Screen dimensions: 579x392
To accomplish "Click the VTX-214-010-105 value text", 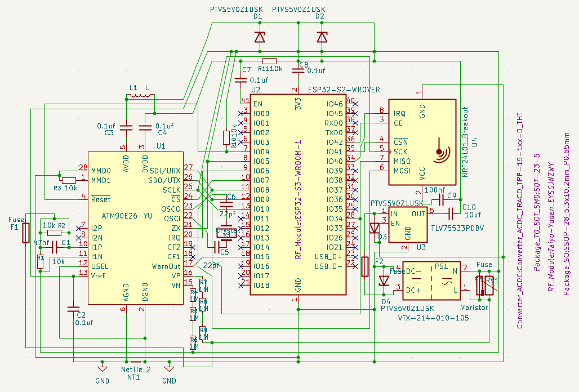I will coord(434,318).
